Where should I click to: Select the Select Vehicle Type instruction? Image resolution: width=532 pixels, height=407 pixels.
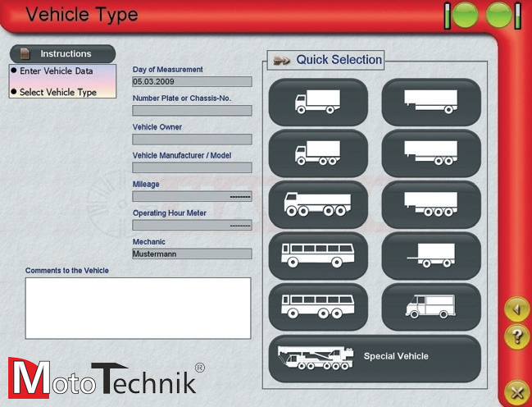click(x=62, y=92)
